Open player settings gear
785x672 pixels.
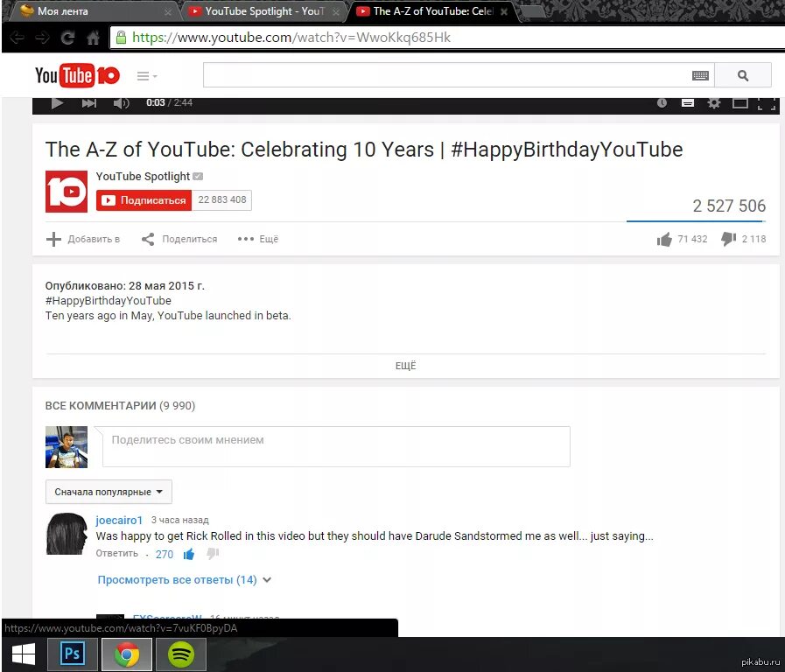coord(714,103)
